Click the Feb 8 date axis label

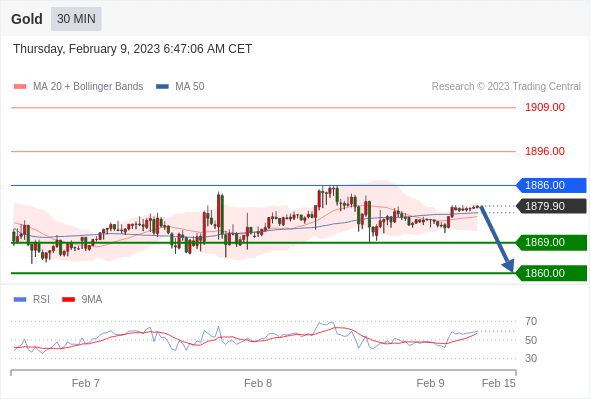pos(258,383)
